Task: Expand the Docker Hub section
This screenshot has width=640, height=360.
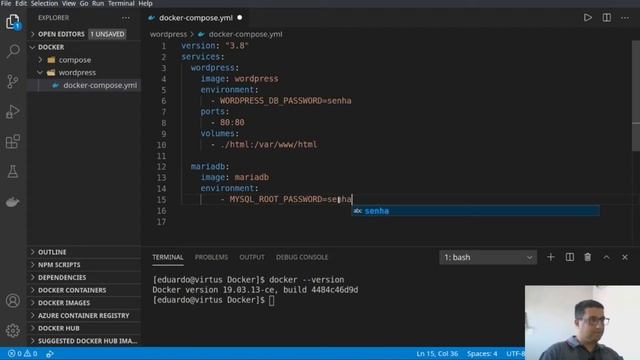Action: coord(84,328)
